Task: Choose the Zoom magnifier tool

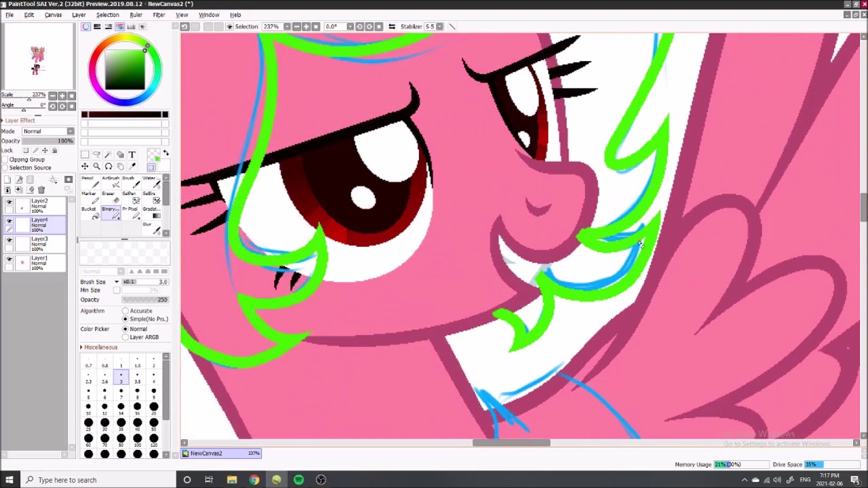Action: (96, 166)
